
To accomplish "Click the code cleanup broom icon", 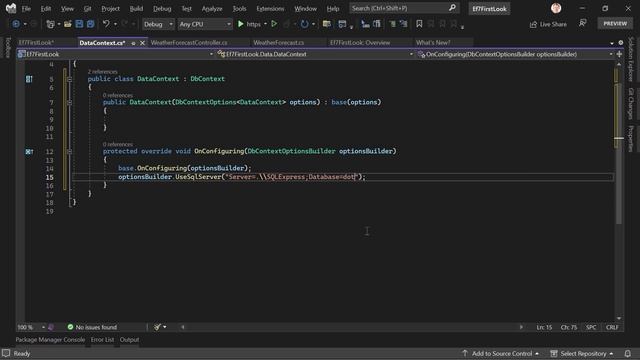I will tap(157, 327).
